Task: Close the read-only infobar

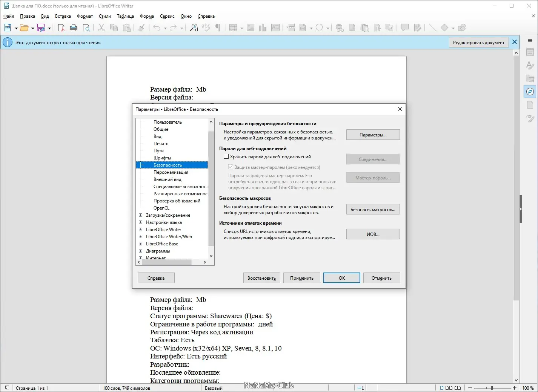Action: coord(515,42)
